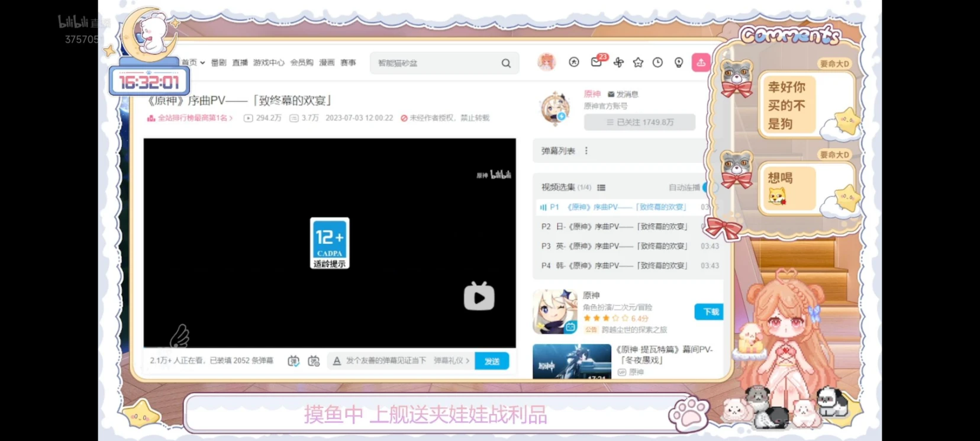Switch video collection list view icon
Viewport: 980px width, 441px height.
601,188
